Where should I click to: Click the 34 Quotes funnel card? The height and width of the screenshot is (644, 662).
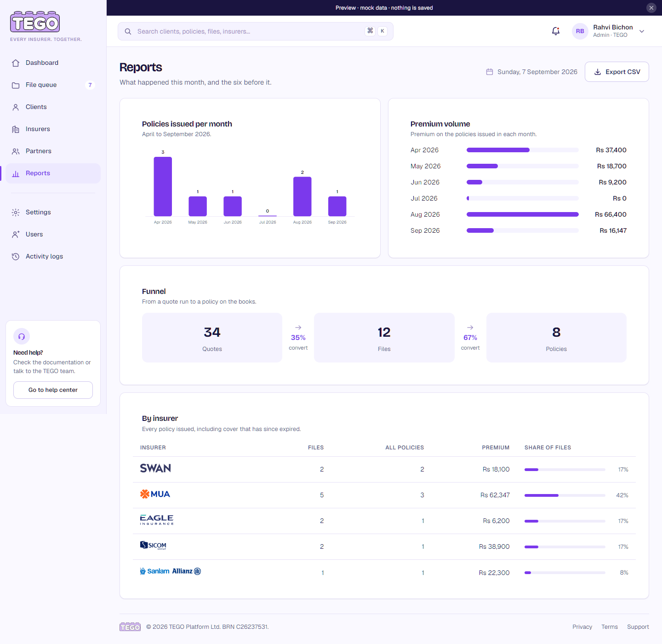click(212, 338)
